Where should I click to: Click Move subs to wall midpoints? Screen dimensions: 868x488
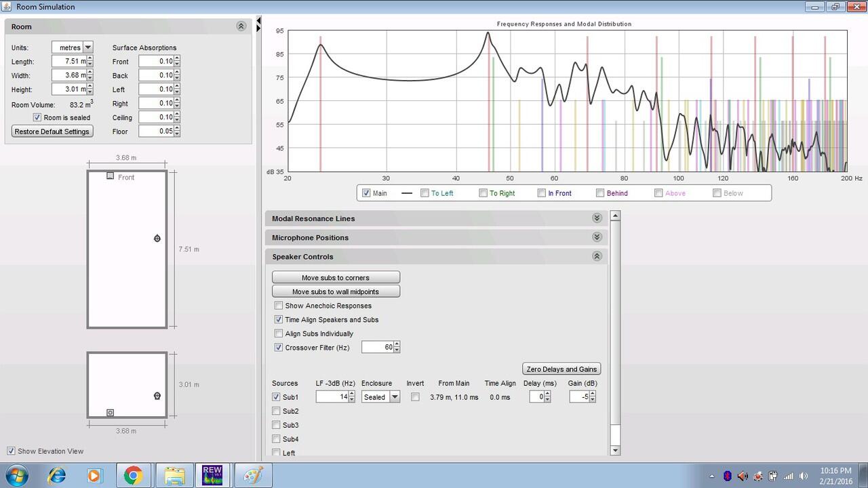pos(336,291)
